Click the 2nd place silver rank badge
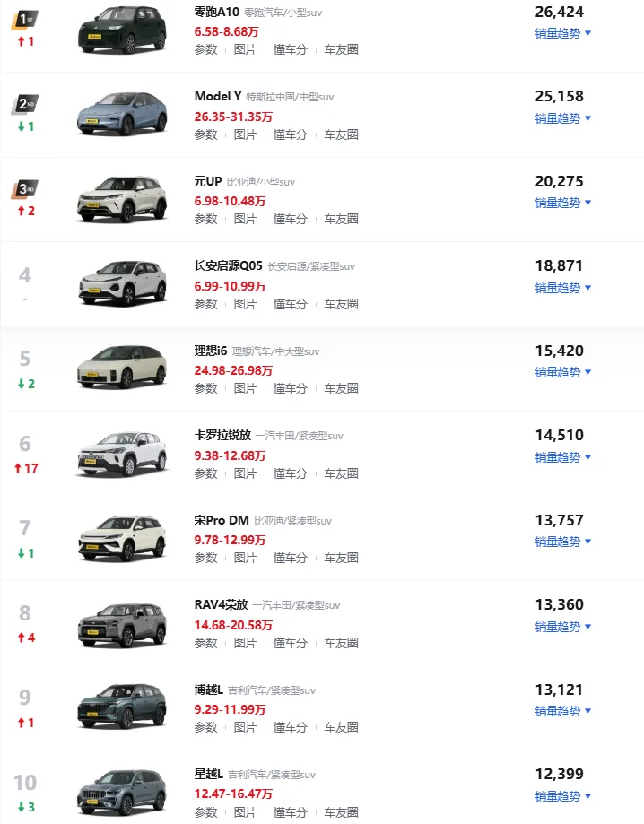Screen dimensions: 644x824 (x=25, y=105)
